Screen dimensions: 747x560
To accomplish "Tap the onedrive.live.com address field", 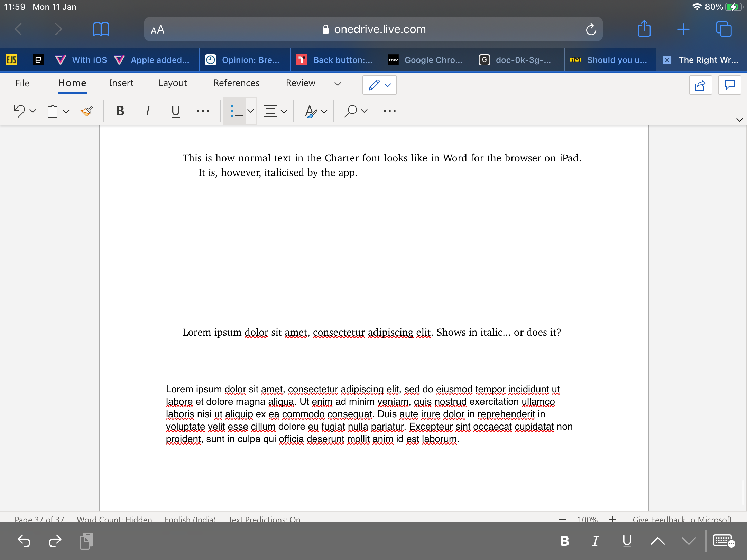I will [x=373, y=29].
